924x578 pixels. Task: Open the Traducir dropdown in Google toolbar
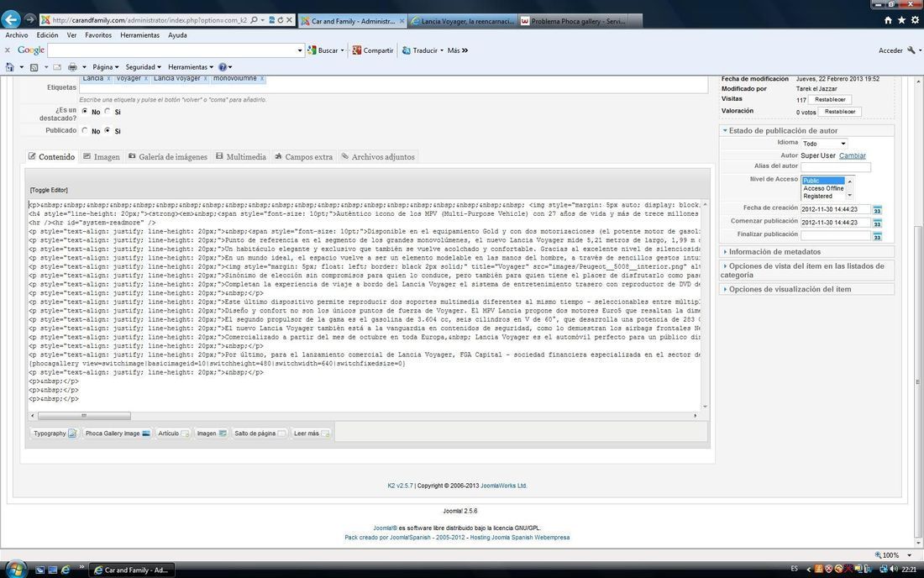[x=423, y=50]
